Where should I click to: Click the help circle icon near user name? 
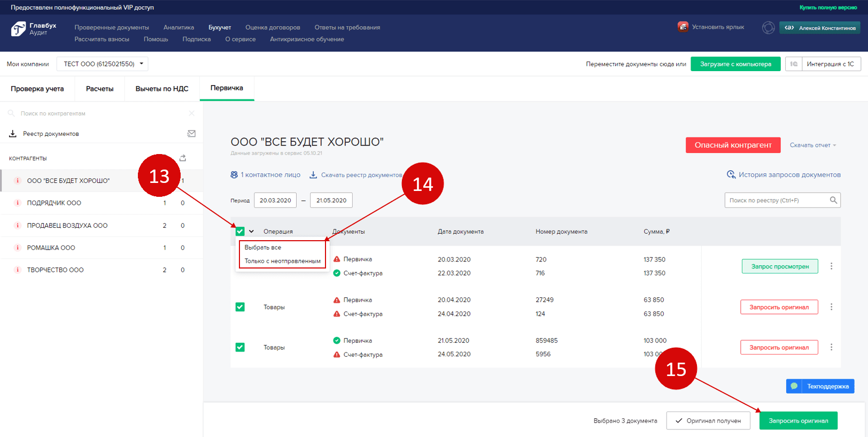pyautogui.click(x=768, y=28)
